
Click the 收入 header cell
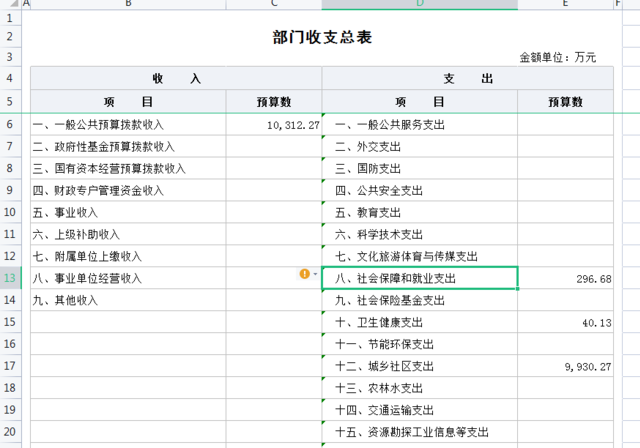tap(176, 78)
